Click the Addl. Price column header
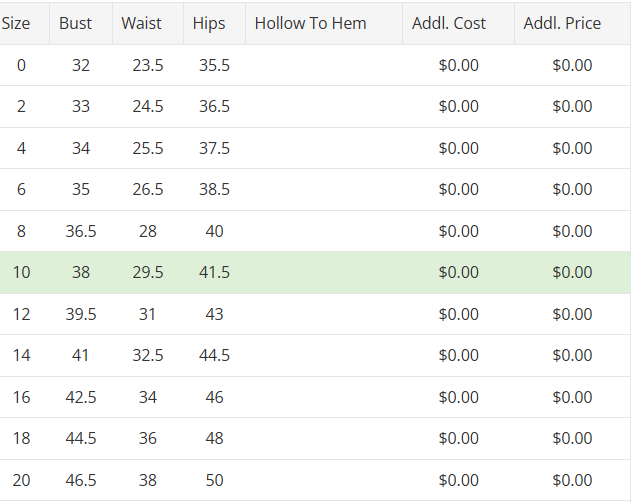Screen dimensions: 633x502 562,23
